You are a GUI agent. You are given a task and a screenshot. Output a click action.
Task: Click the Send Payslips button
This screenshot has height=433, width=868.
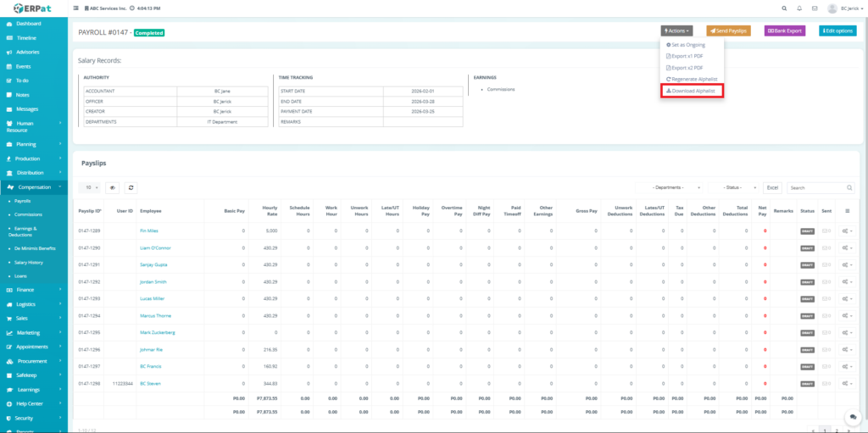click(x=728, y=31)
